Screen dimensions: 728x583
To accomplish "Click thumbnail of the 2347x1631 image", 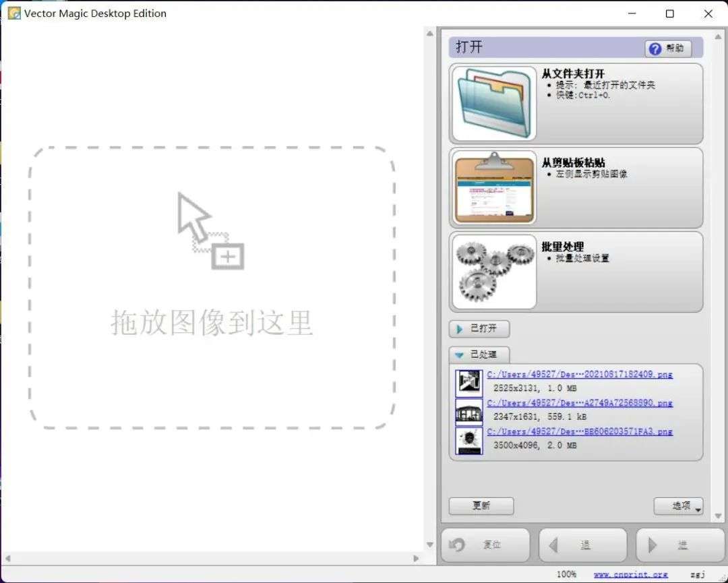I will [x=469, y=412].
